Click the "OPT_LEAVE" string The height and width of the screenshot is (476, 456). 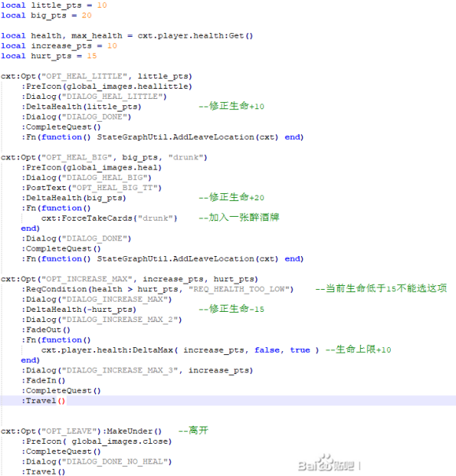click(x=69, y=431)
